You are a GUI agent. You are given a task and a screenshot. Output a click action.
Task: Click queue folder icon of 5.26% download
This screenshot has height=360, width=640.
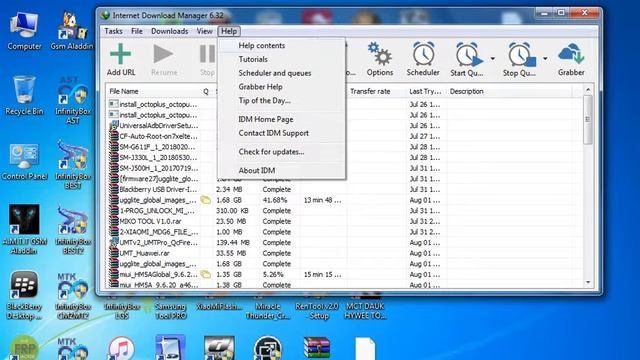coord(206,274)
